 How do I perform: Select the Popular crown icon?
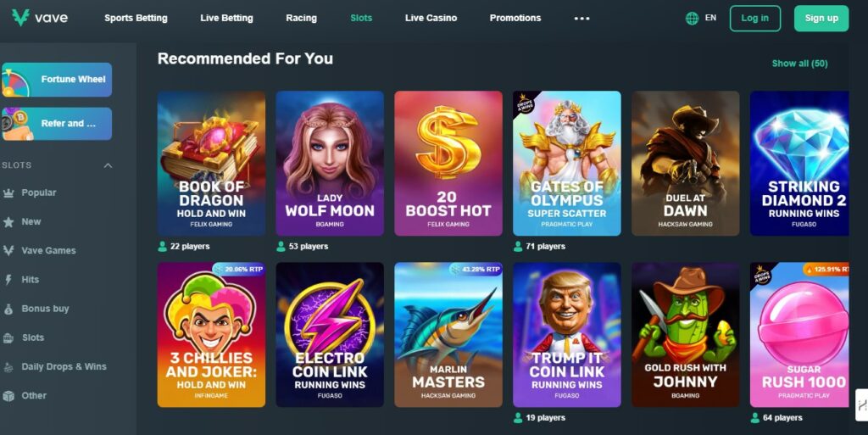point(8,192)
